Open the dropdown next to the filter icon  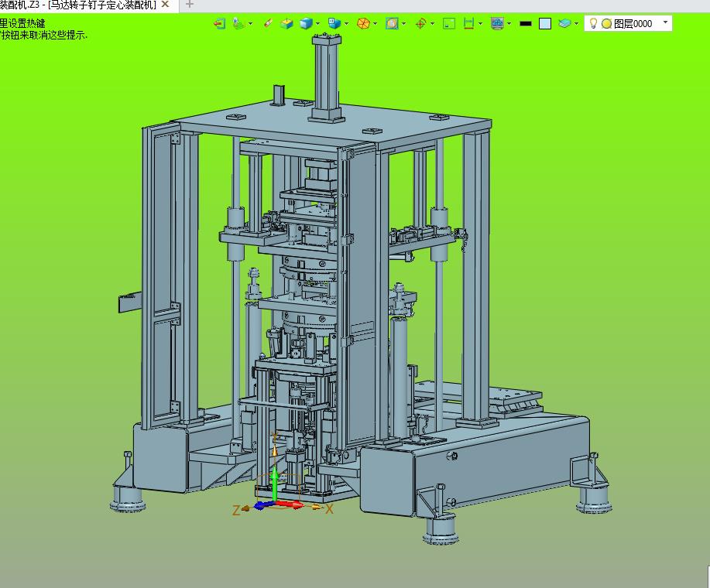[x=404, y=23]
